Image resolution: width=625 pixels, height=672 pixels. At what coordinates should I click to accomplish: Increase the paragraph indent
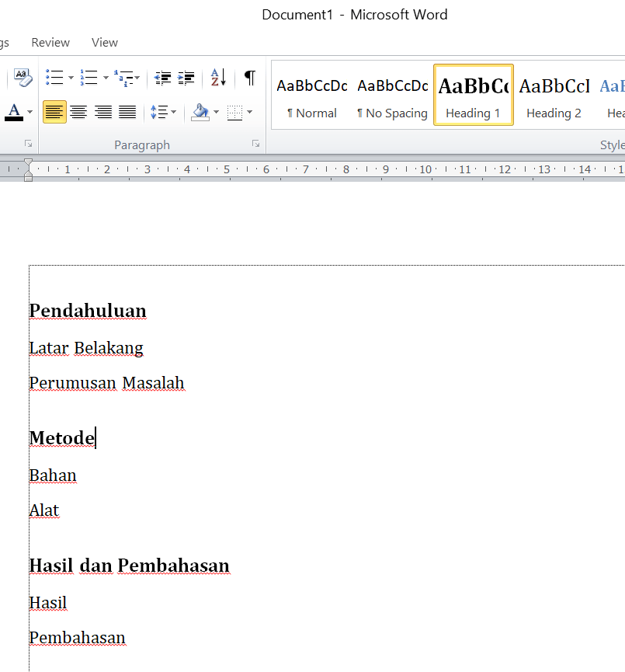point(186,78)
